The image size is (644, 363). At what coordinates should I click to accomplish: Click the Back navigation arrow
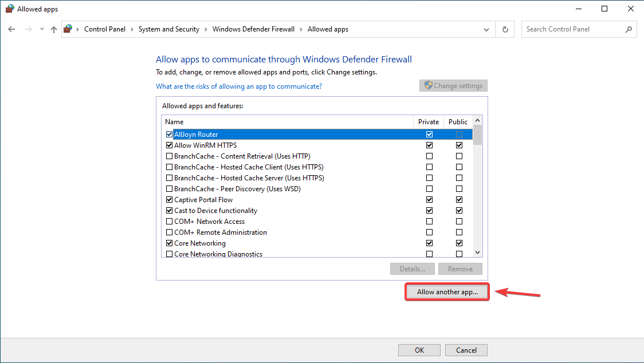point(11,29)
